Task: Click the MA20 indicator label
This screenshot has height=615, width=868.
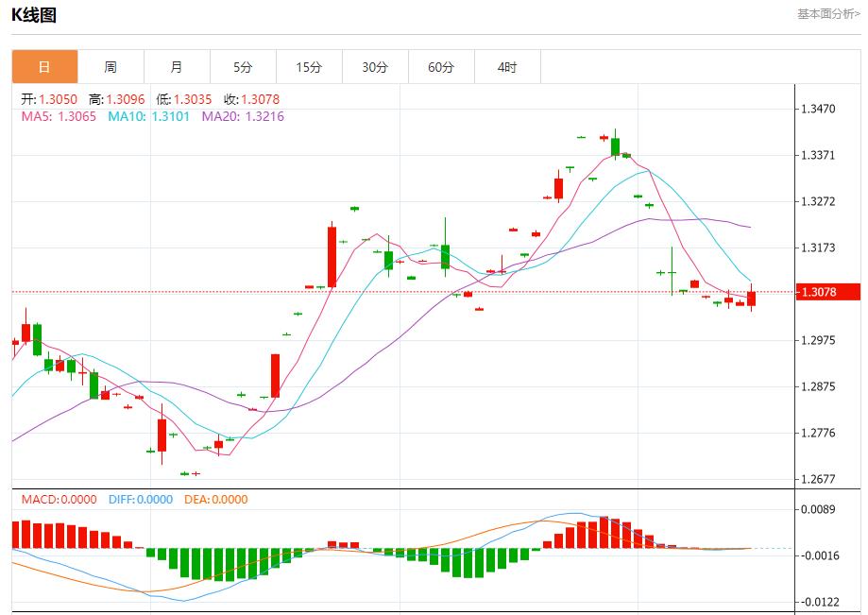Action: (x=243, y=116)
